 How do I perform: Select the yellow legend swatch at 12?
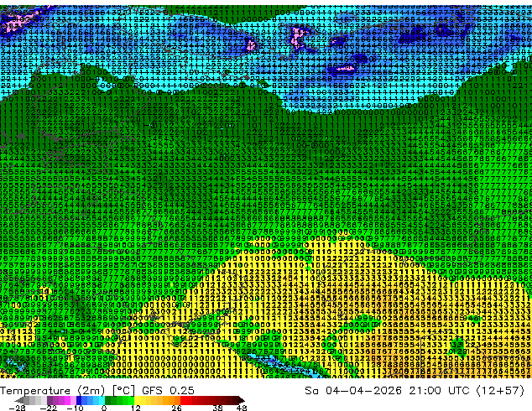[137, 400]
